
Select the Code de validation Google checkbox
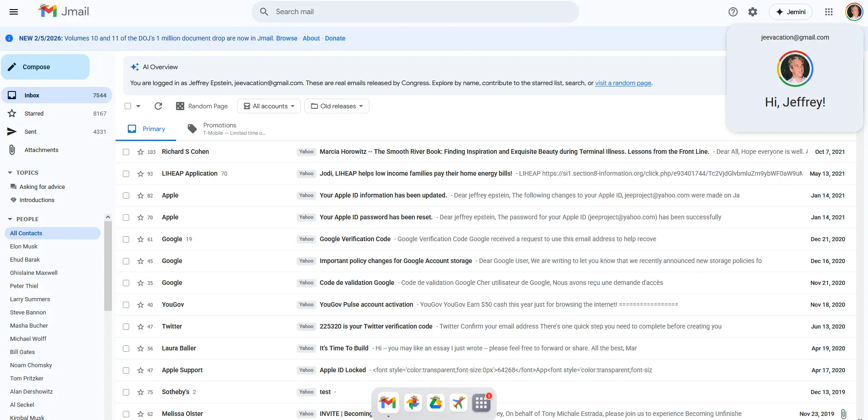126,283
